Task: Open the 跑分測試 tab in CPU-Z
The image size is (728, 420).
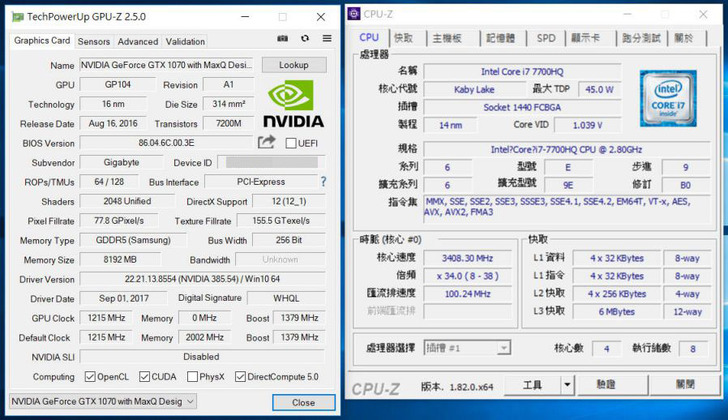Action: [641, 38]
